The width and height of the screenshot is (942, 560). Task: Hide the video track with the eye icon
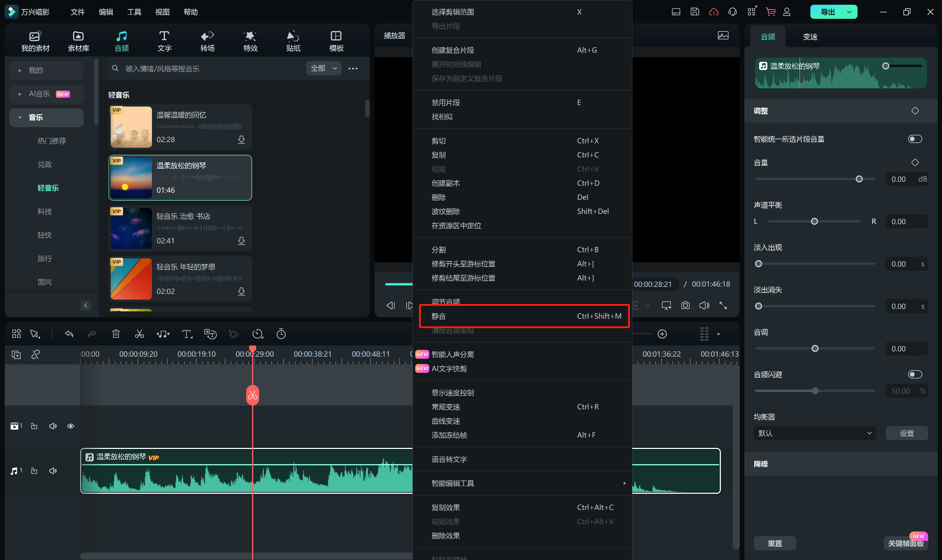pyautogui.click(x=71, y=426)
